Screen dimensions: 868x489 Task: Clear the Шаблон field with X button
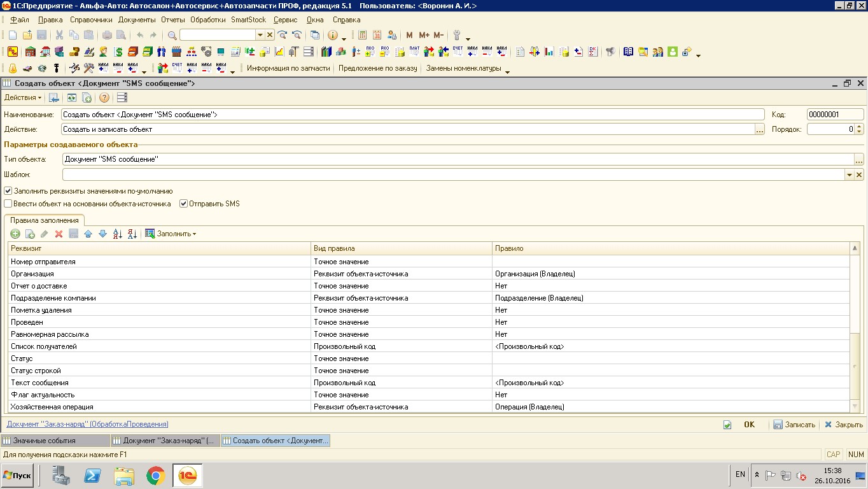pos(859,174)
